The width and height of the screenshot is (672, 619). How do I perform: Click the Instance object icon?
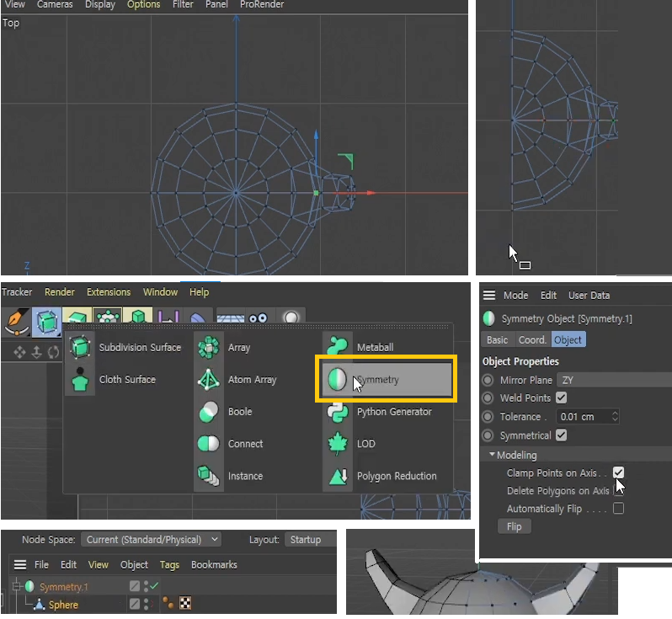[209, 476]
